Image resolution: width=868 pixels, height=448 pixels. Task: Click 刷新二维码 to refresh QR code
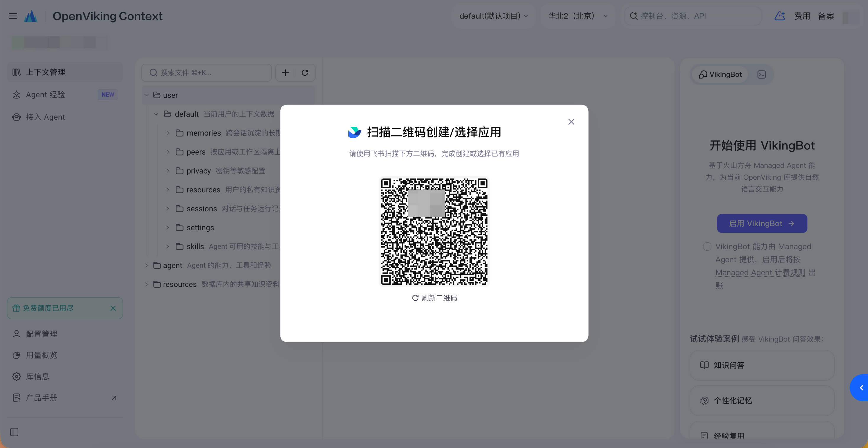click(434, 298)
